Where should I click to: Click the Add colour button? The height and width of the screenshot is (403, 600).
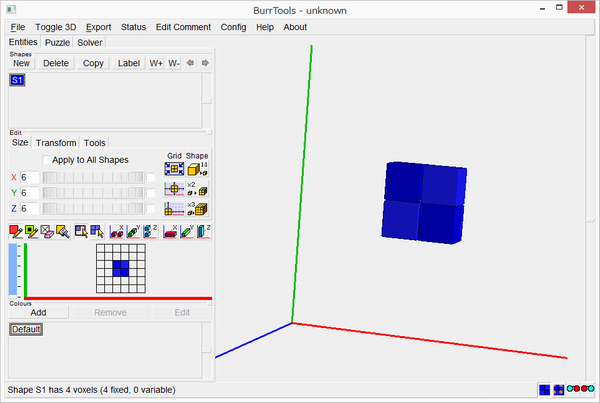[x=38, y=312]
